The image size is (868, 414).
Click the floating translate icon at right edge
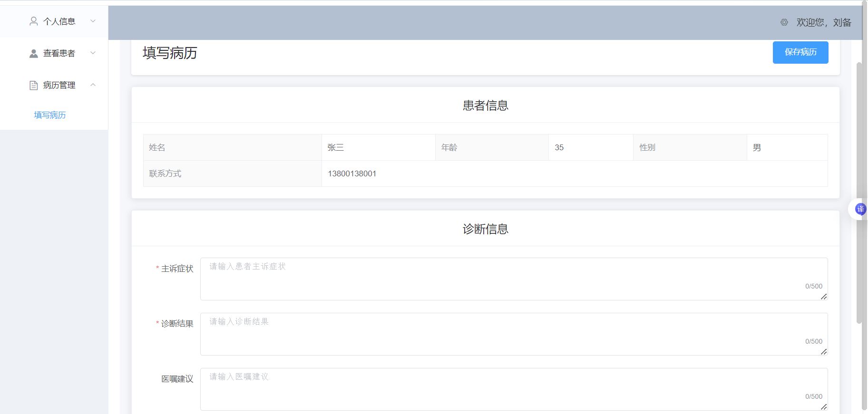coord(860,209)
